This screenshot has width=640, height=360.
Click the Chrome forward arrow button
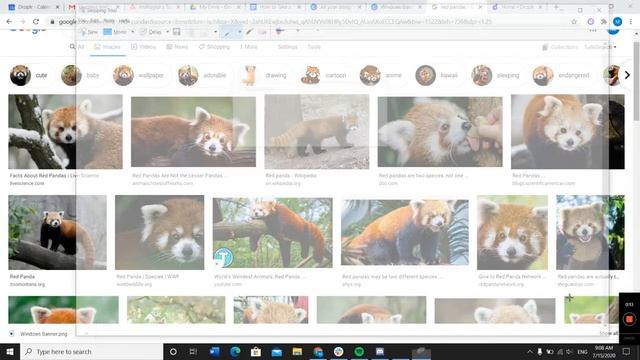pyautogui.click(x=22, y=22)
